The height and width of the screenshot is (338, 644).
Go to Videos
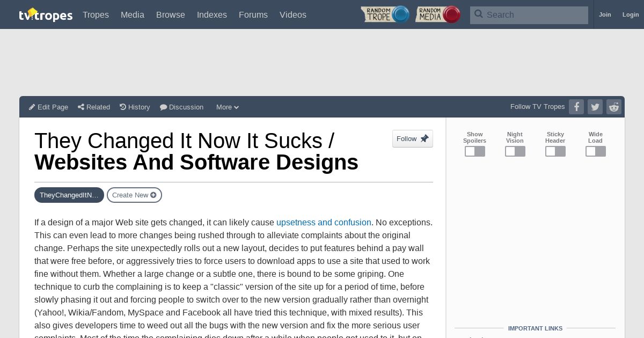click(x=293, y=14)
